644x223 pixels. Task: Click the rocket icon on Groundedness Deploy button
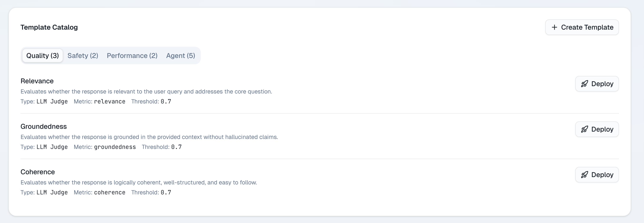[585, 129]
